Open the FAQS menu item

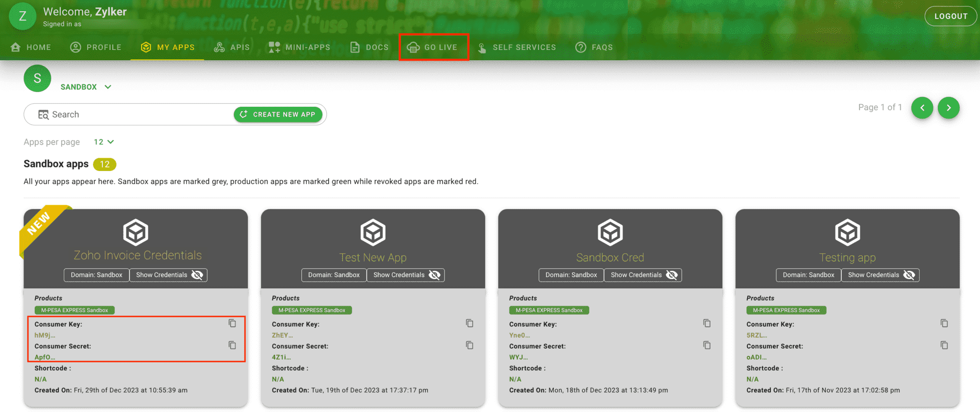[x=594, y=47]
